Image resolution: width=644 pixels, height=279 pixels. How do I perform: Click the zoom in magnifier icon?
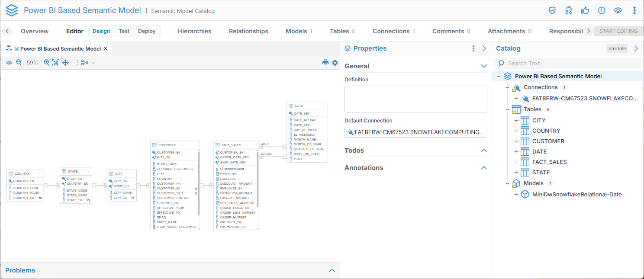click(47, 63)
